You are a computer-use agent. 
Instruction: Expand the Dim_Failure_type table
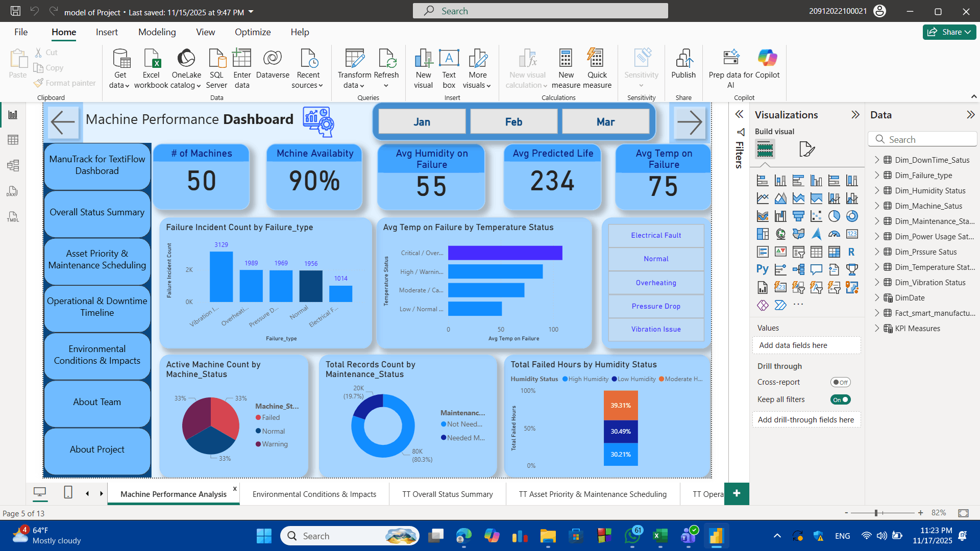coord(877,175)
